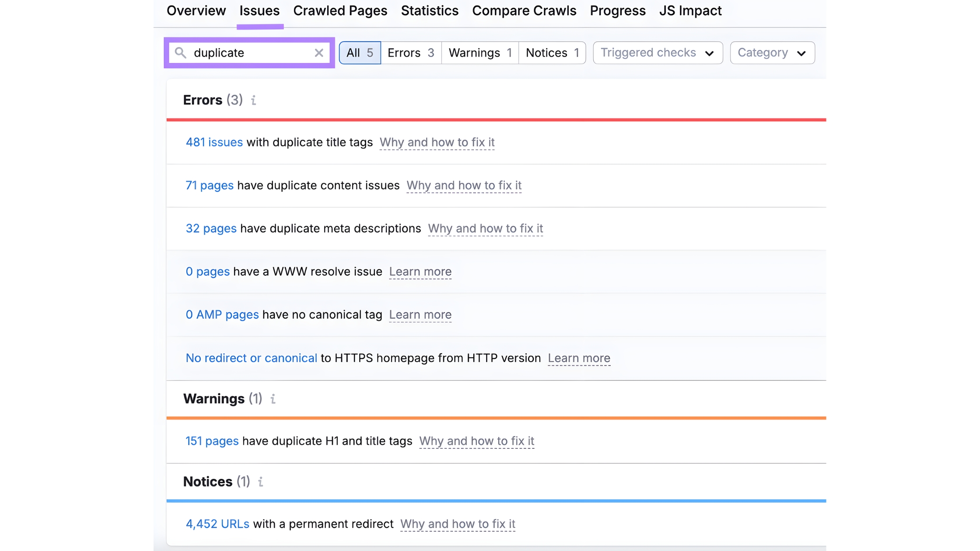Image resolution: width=980 pixels, height=551 pixels.
Task: Open the Progress tab
Action: point(617,10)
